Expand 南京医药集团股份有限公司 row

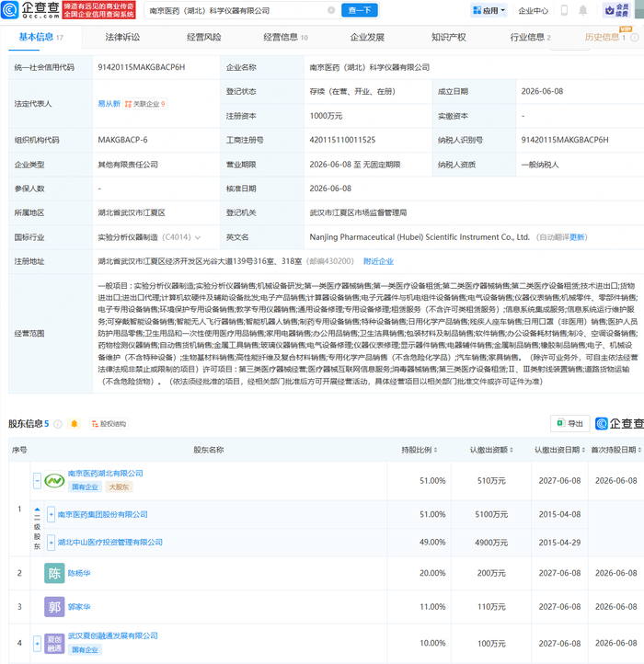(51, 514)
